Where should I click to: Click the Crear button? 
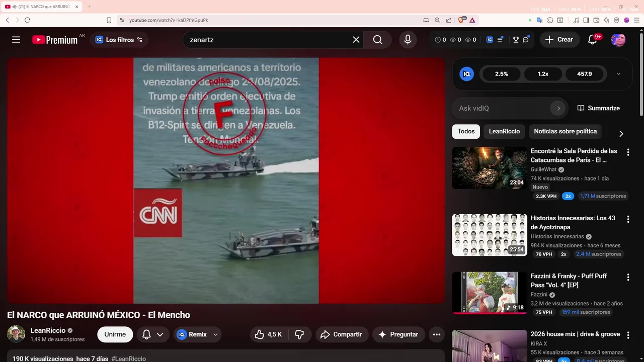[x=559, y=40]
